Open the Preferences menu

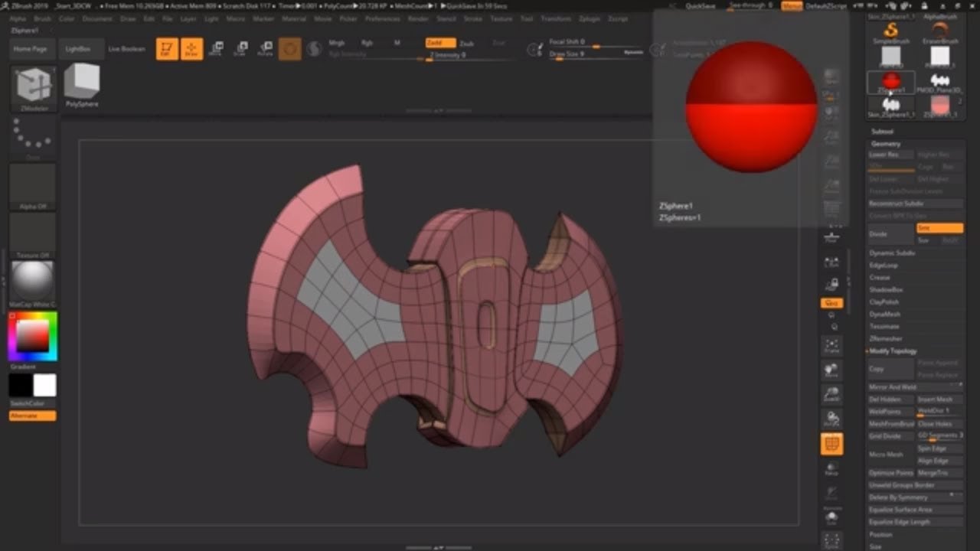tap(382, 18)
